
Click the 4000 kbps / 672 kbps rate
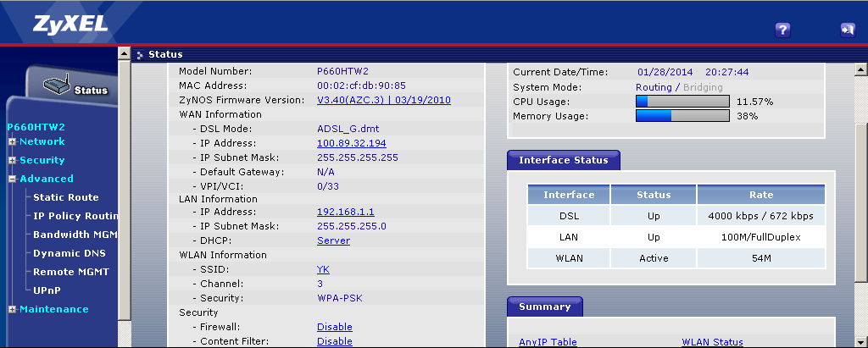coord(760,216)
